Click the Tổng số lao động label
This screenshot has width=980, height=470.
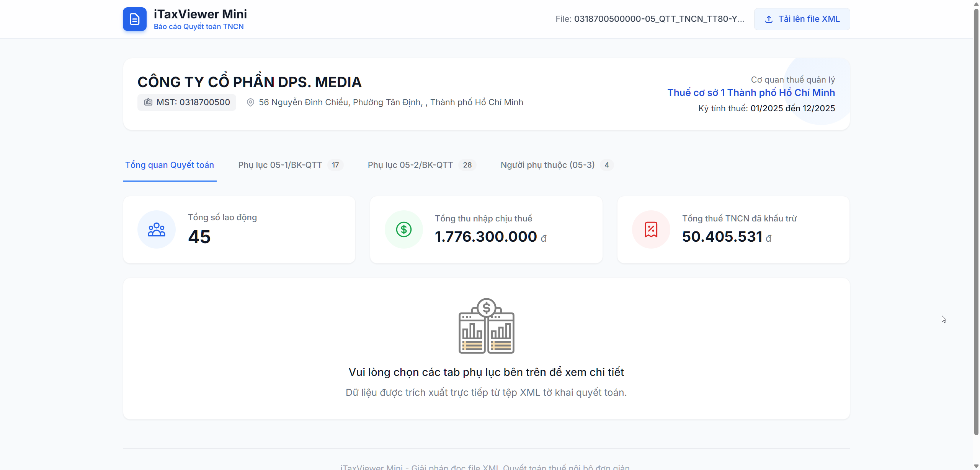[222, 217]
